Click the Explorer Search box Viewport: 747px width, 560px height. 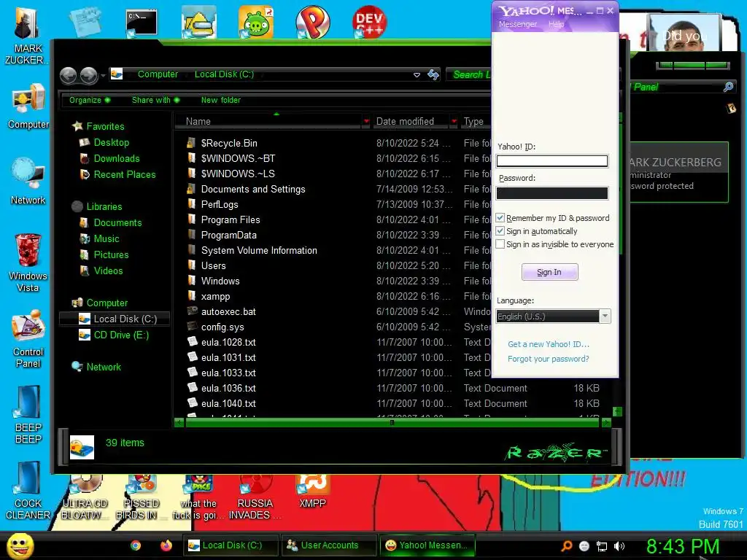(469, 75)
